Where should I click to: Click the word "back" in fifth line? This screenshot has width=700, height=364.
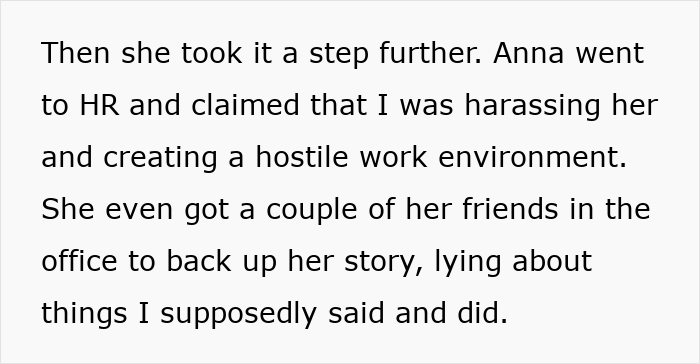(x=199, y=261)
